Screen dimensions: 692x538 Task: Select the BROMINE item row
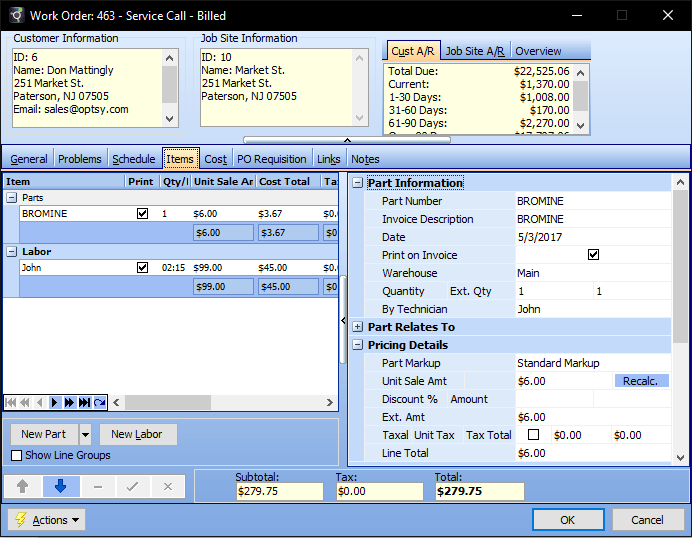pyautogui.click(x=178, y=214)
